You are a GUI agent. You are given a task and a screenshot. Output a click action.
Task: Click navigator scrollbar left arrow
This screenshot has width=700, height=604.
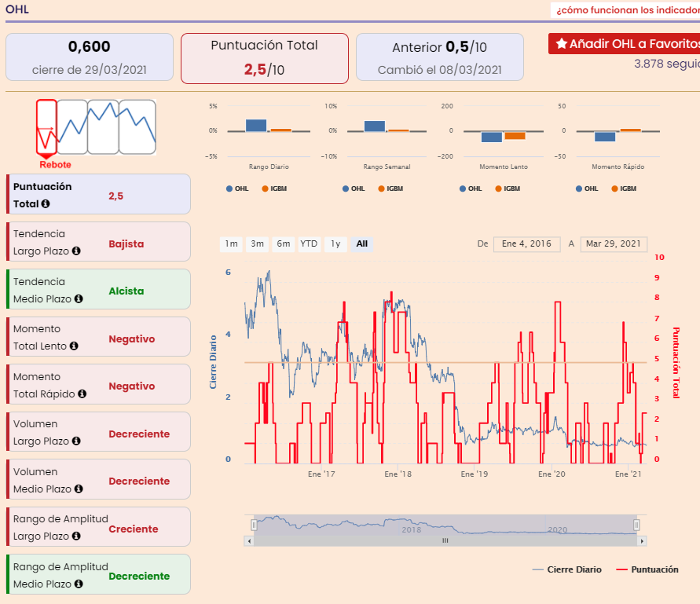tap(249, 541)
